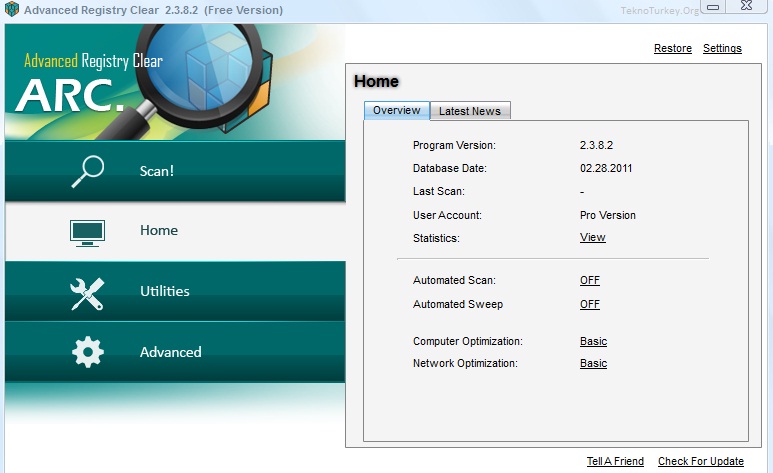Click the Advanced gear icon
Screen dimensions: 773x473
[88, 352]
